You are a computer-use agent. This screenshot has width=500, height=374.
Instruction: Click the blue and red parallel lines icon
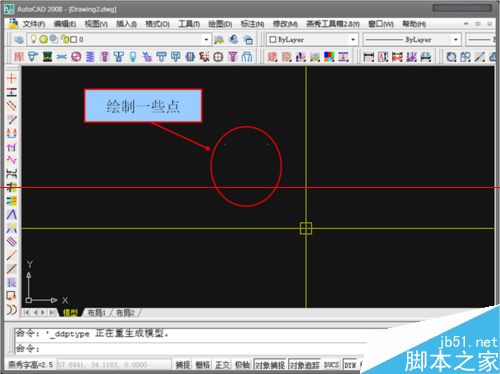tap(12, 242)
